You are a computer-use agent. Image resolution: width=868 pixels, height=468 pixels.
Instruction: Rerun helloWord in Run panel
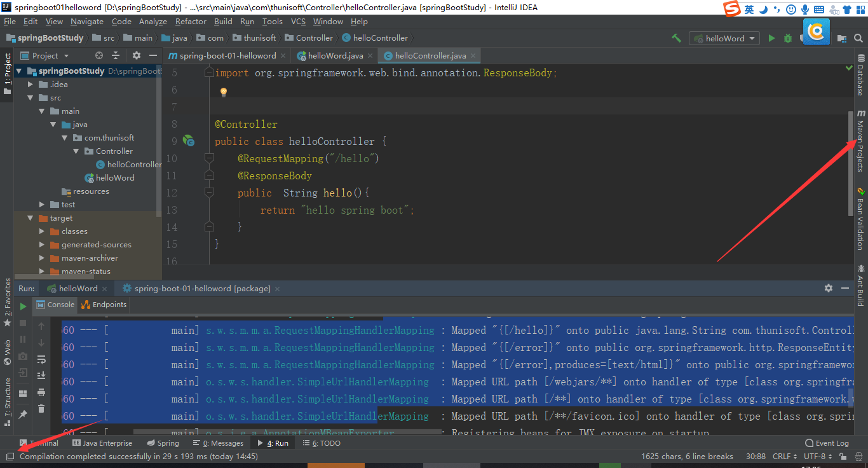click(24, 306)
